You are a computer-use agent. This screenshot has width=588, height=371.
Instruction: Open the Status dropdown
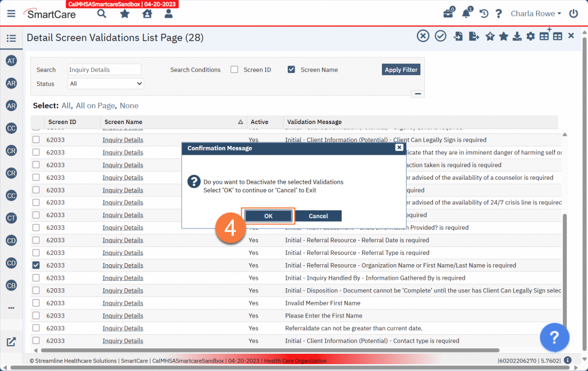tap(105, 84)
